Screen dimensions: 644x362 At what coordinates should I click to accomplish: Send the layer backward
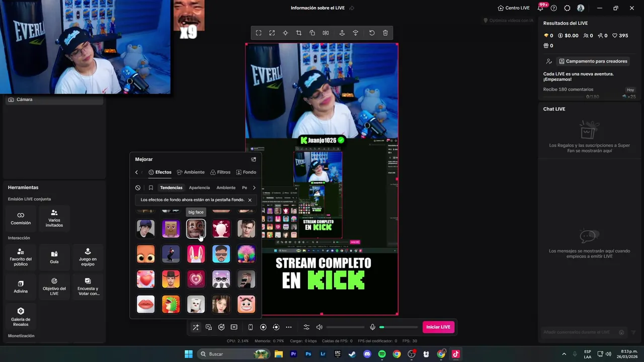click(356, 33)
